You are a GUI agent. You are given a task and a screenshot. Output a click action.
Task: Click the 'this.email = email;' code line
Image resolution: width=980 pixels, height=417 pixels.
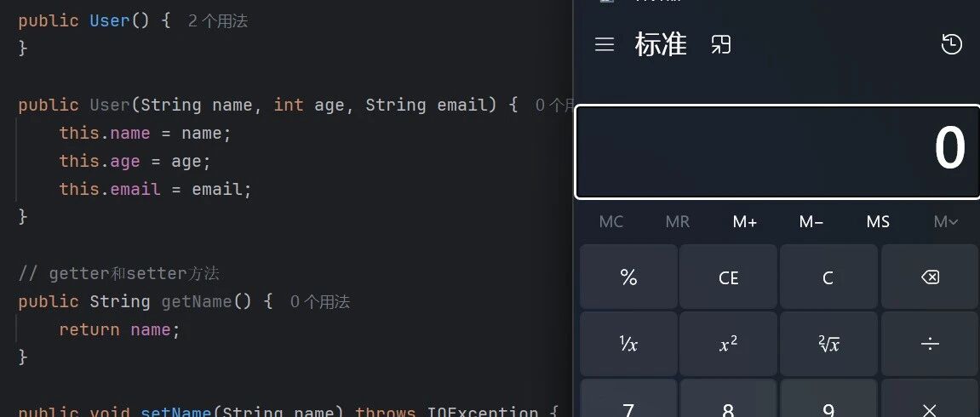[155, 189]
